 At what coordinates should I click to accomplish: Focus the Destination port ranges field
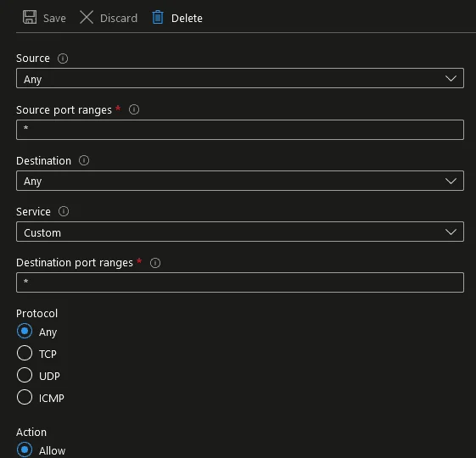(240, 282)
